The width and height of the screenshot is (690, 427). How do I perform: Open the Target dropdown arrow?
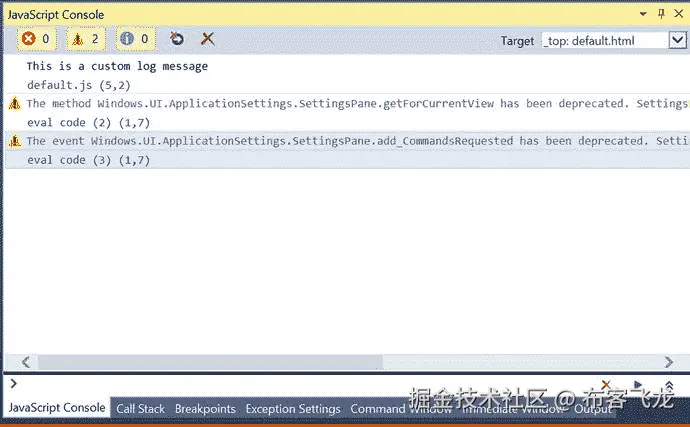point(677,40)
